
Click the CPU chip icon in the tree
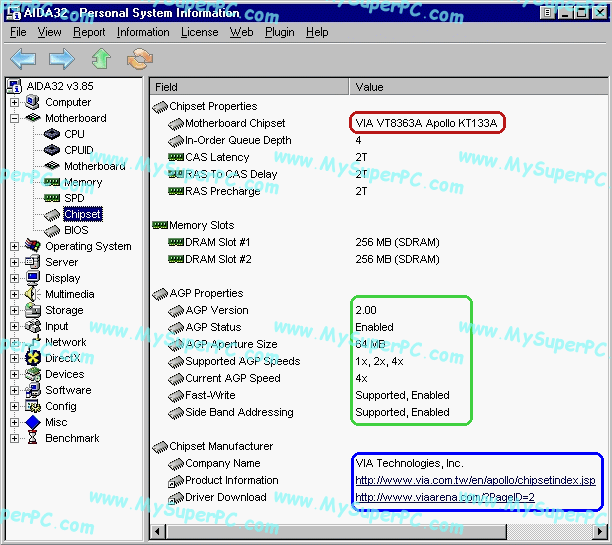52,134
